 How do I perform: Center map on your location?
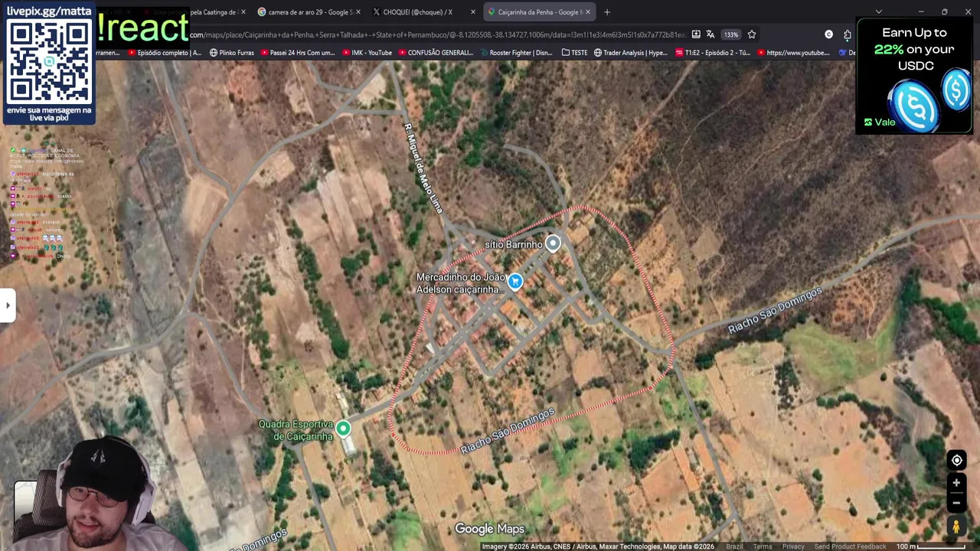[x=956, y=460]
